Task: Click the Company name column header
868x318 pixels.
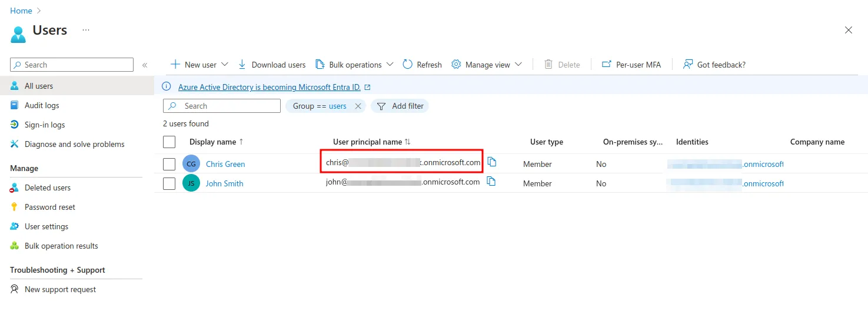Action: [x=817, y=142]
